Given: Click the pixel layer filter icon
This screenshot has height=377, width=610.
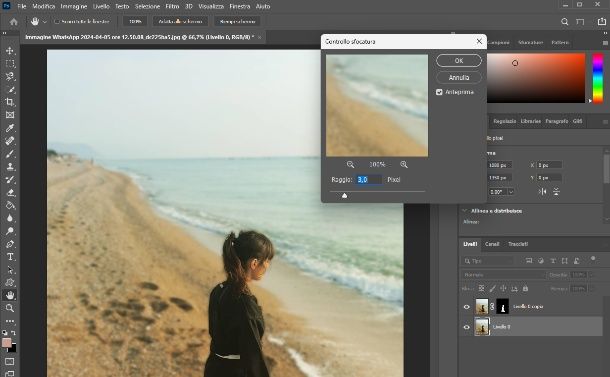Looking at the screenshot, I should pyautogui.click(x=529, y=261).
